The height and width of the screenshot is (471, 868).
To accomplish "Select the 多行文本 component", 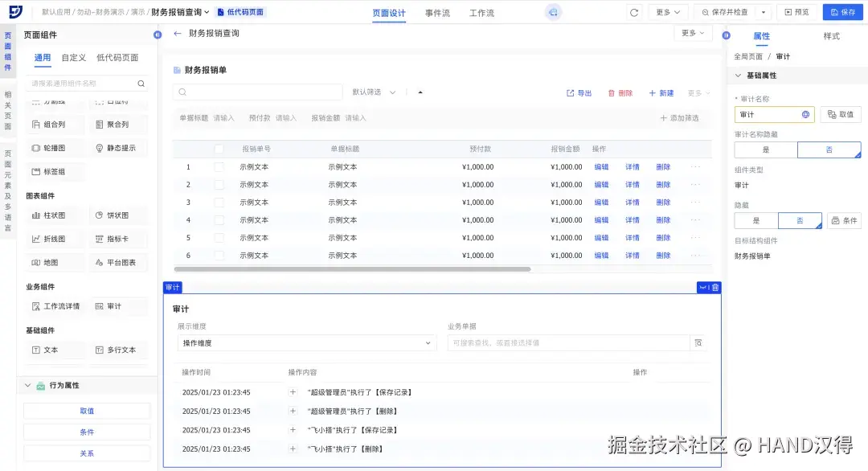I will [118, 350].
